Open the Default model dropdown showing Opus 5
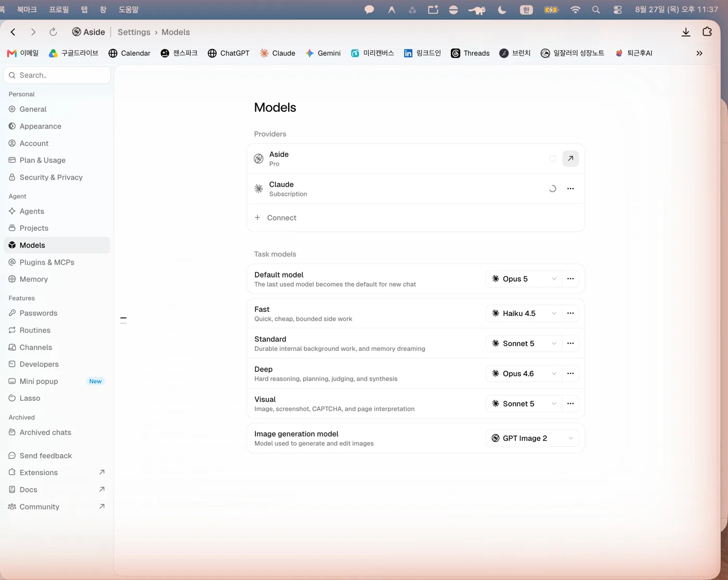This screenshot has width=728, height=580. pyautogui.click(x=524, y=279)
